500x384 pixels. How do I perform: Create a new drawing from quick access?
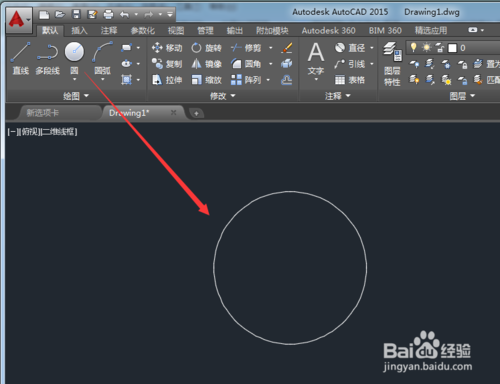coord(44,15)
